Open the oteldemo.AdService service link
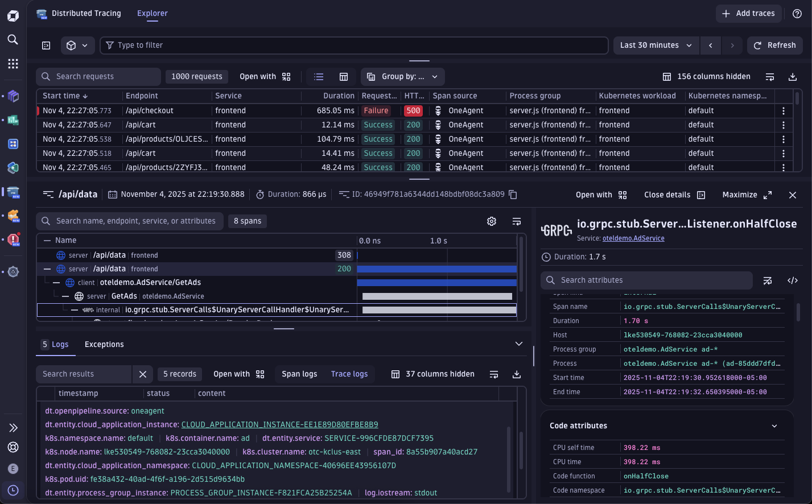Image resolution: width=812 pixels, height=504 pixels. (x=633, y=238)
